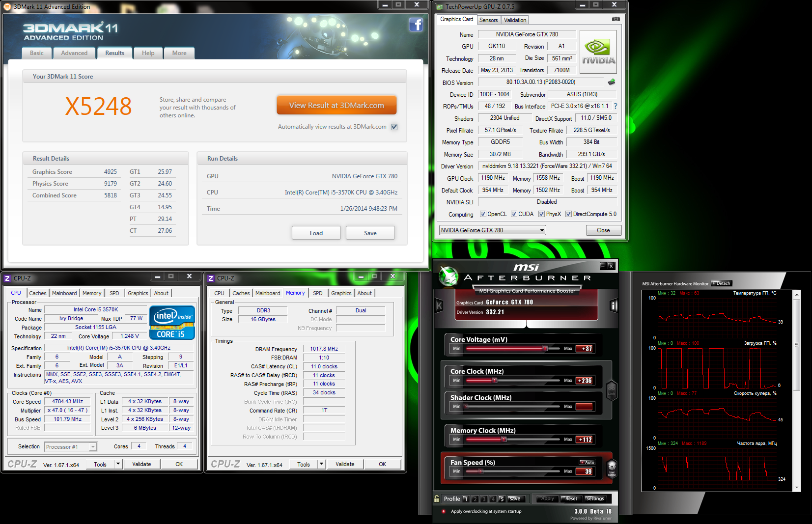Image resolution: width=812 pixels, height=524 pixels.
Task: Click the Afterburner Kombustor K icon
Action: tap(439, 306)
